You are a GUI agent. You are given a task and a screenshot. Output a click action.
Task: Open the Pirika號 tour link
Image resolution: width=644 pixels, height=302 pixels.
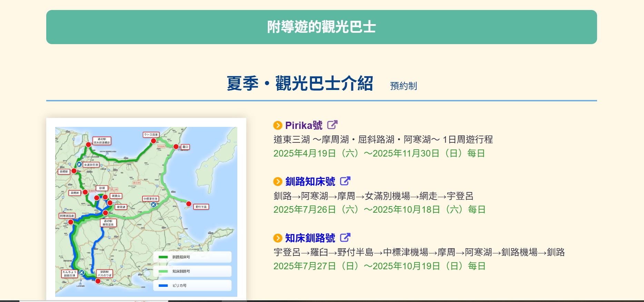[304, 125]
